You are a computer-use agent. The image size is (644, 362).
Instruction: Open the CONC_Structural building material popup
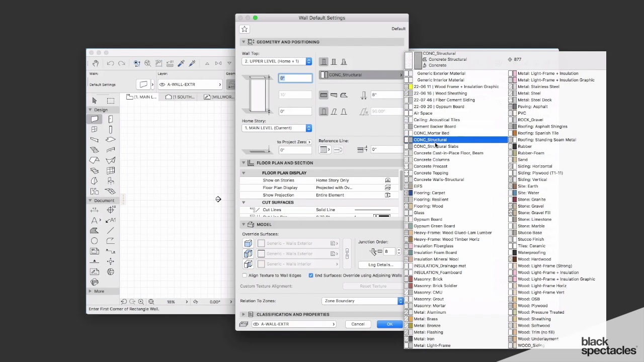tap(361, 75)
